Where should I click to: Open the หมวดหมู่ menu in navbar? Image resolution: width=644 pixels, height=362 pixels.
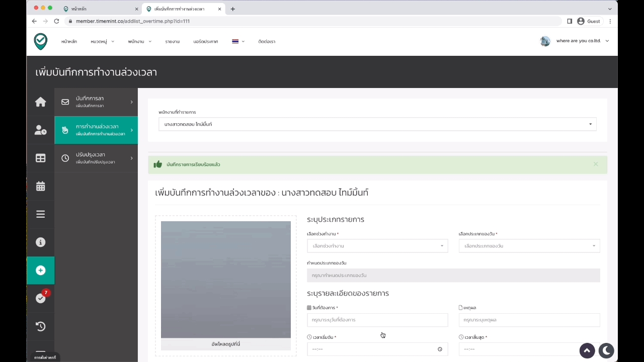click(102, 42)
